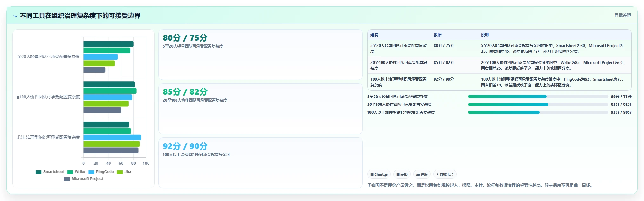Click the x-axis tick label 100
Image resolution: width=644 pixels, height=201 pixels.
point(146,163)
